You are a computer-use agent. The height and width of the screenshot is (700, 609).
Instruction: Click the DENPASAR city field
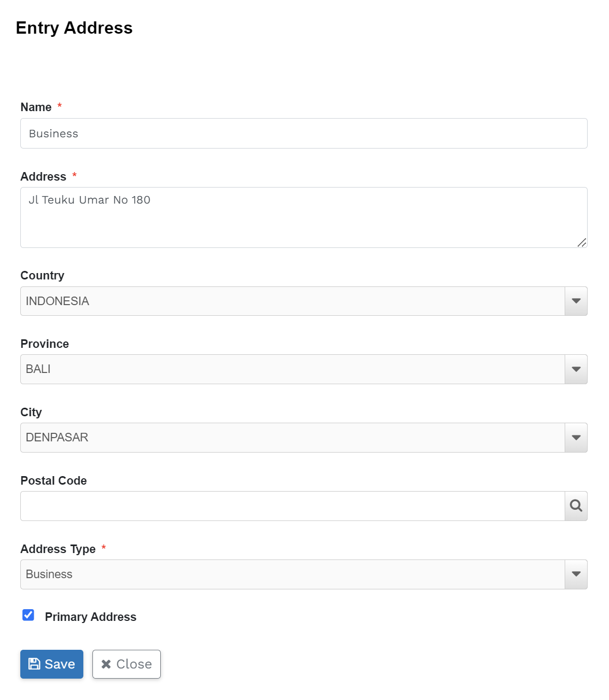coord(292,438)
